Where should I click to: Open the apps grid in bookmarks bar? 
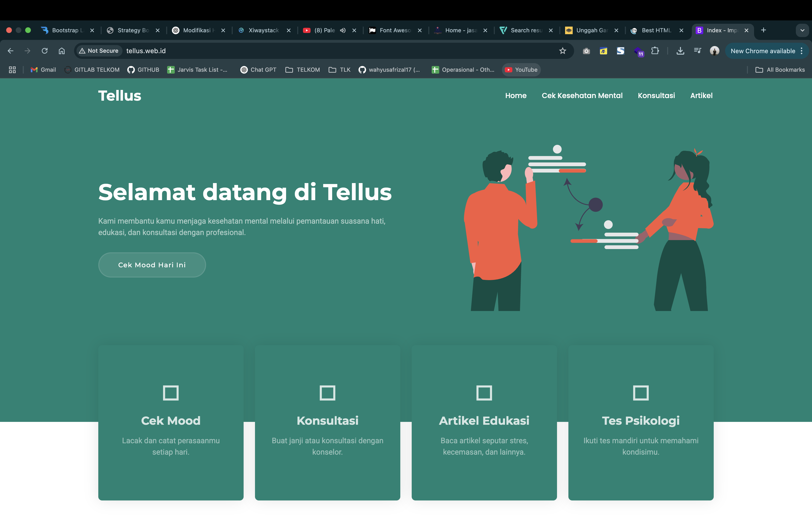click(x=12, y=70)
